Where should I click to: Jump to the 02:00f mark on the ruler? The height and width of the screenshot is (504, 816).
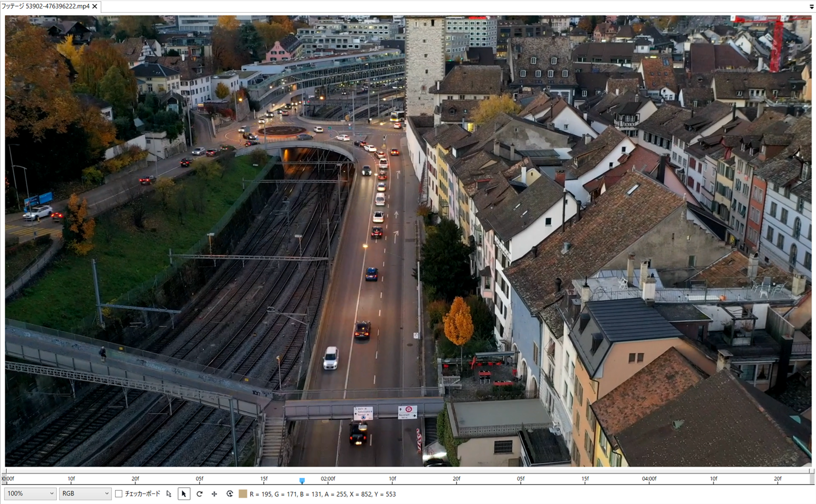pos(328,479)
